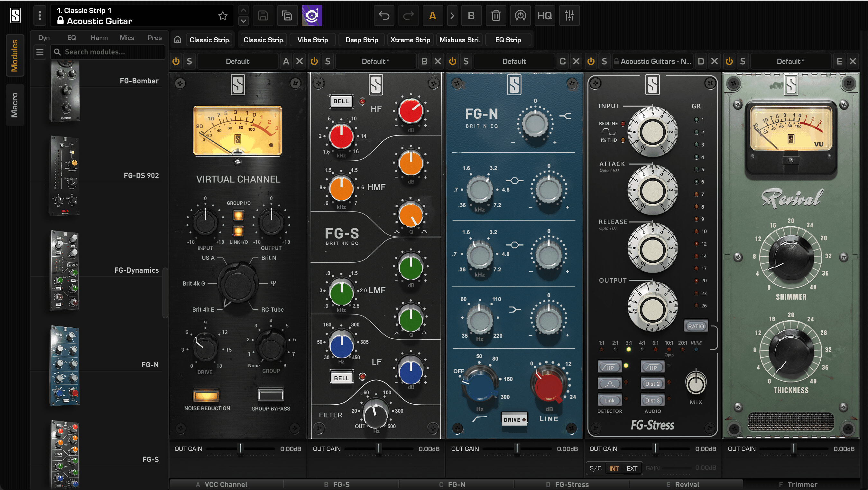Select the A comparison state
Screen dimensions: 868x490
433,15
